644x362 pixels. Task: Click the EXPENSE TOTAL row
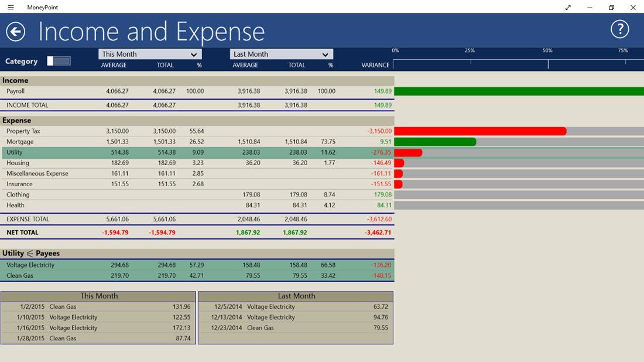tap(117, 218)
